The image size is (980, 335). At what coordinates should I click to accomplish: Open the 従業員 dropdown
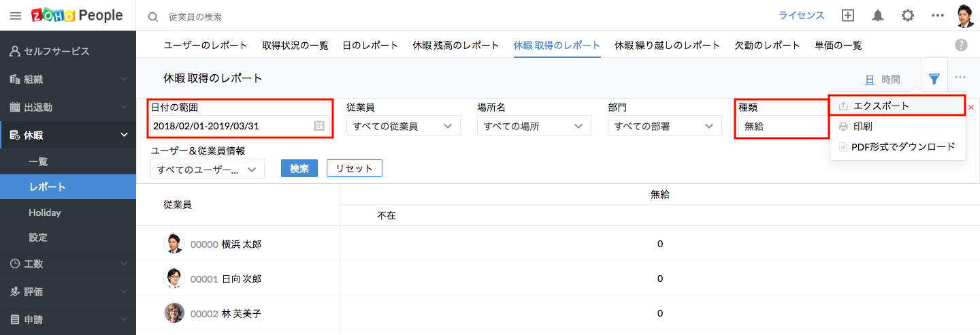[403, 126]
